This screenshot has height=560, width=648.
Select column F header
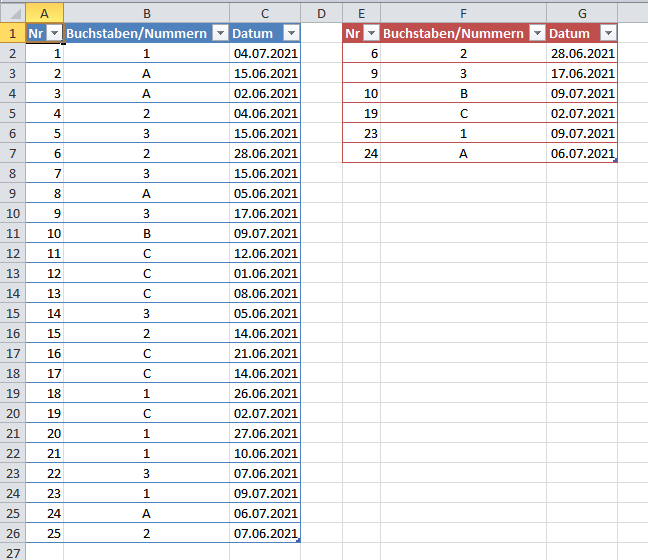tap(463, 13)
